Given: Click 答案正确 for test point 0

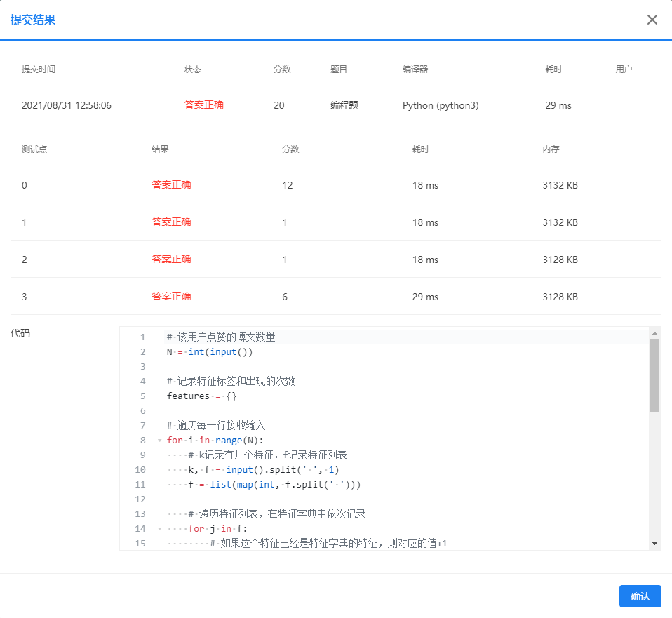Looking at the screenshot, I should 171,185.
